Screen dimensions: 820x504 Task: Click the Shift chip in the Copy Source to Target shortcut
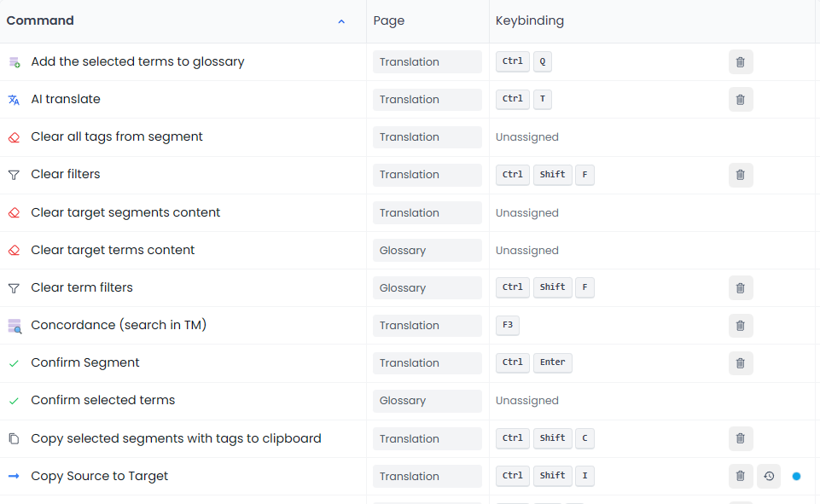coord(552,476)
